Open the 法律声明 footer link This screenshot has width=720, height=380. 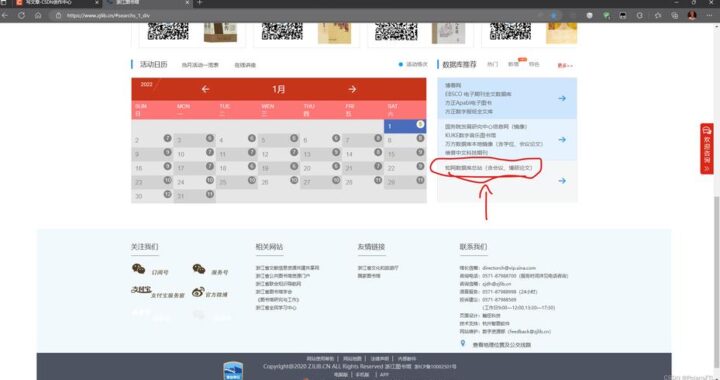click(379, 358)
